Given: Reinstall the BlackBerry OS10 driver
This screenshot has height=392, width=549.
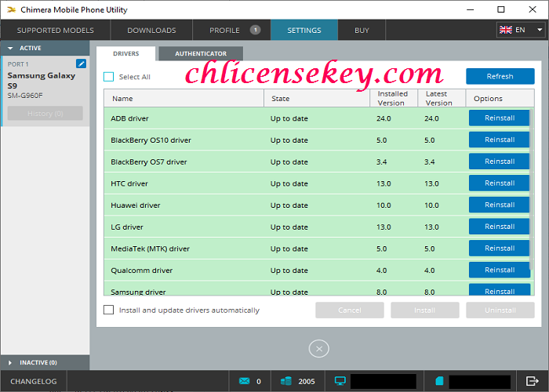Looking at the screenshot, I should (x=500, y=140).
